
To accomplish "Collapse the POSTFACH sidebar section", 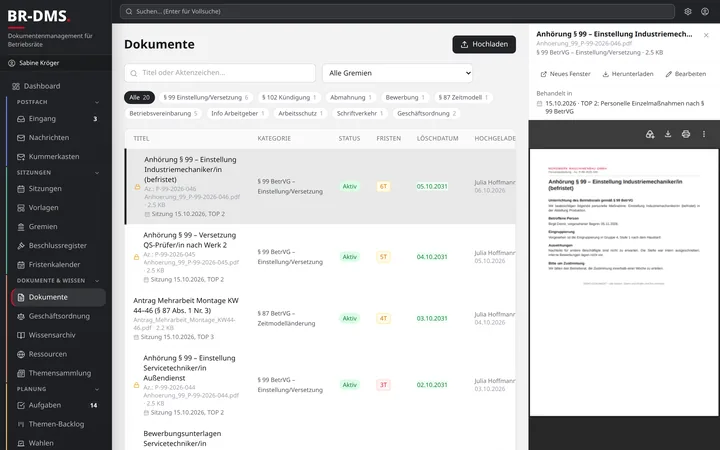I will 97,102.
